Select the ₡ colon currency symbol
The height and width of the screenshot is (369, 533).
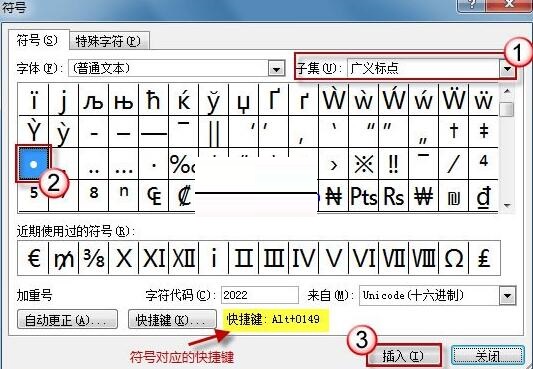(182, 196)
